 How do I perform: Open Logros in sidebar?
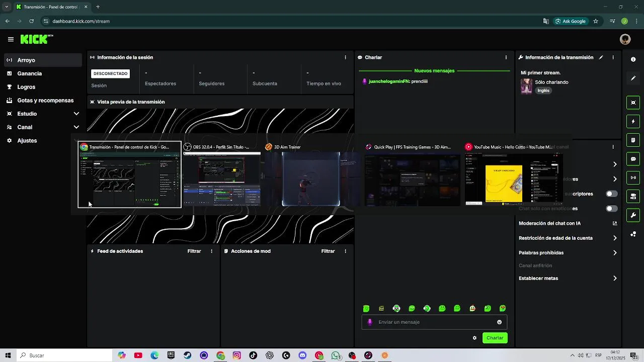43,87
